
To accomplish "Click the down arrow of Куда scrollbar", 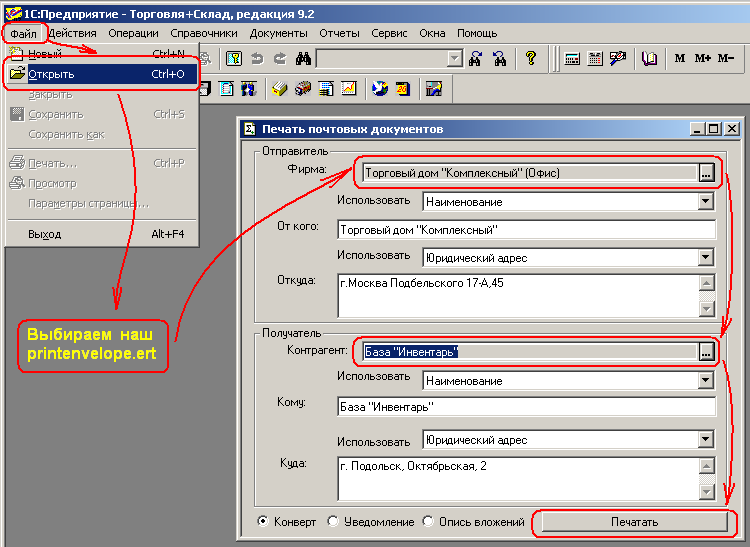I will (706, 492).
